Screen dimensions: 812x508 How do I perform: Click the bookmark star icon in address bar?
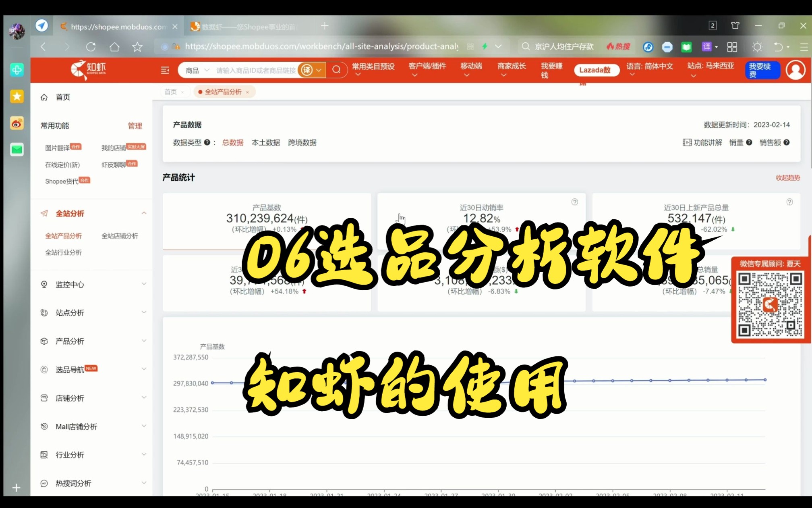click(x=137, y=47)
